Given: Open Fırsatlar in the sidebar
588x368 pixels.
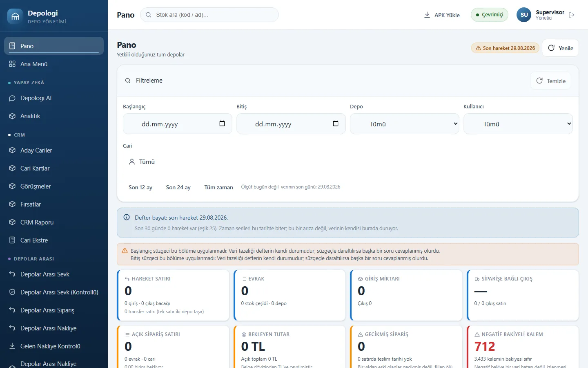Looking at the screenshot, I should (x=54, y=204).
